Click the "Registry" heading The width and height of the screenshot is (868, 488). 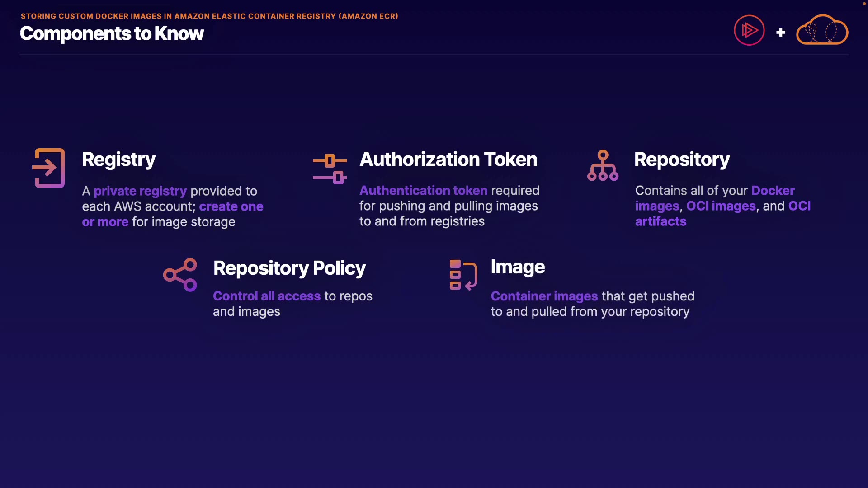click(x=118, y=160)
